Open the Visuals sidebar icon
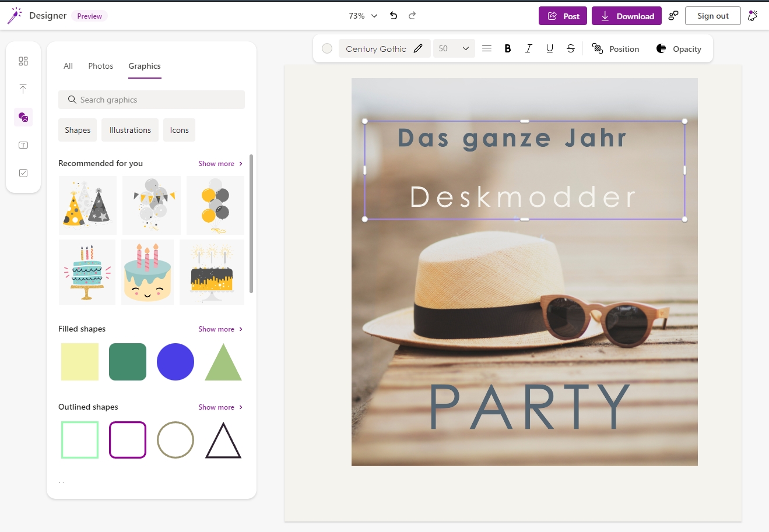This screenshot has width=769, height=532. [x=23, y=117]
